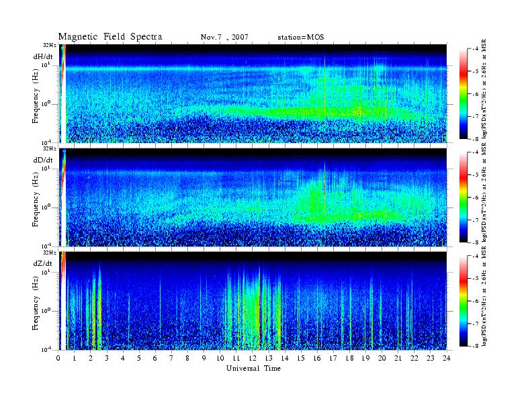Click hour tick label 6 on time axis
The height and width of the screenshot is (411, 532).
[155, 359]
